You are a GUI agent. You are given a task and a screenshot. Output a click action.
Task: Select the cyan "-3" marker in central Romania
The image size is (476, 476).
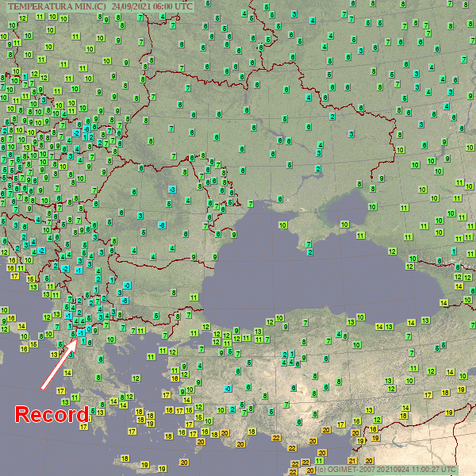click(x=171, y=190)
